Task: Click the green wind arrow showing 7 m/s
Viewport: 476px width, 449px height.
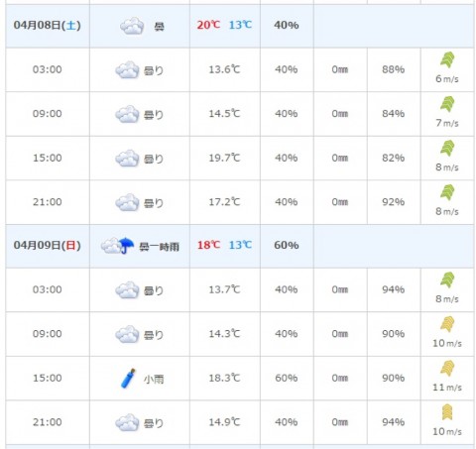Action: (447, 104)
